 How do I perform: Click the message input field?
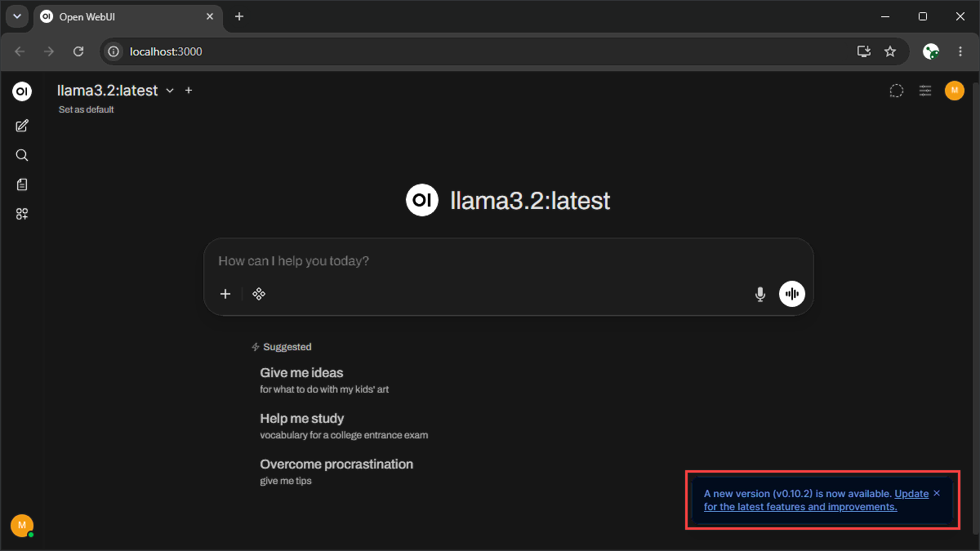pos(508,261)
